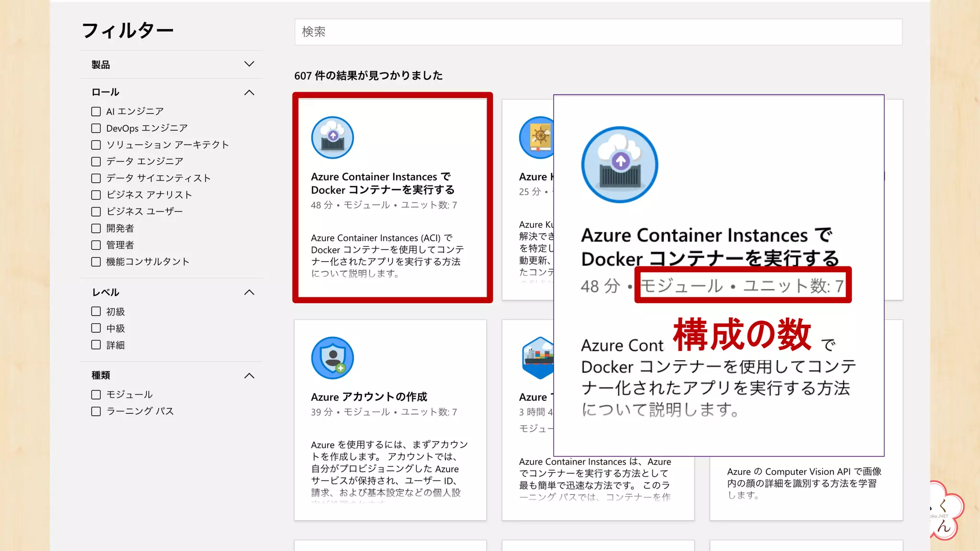980x551 pixels.
Task: Enable the 機能コンサルタント filter
Action: 96,262
